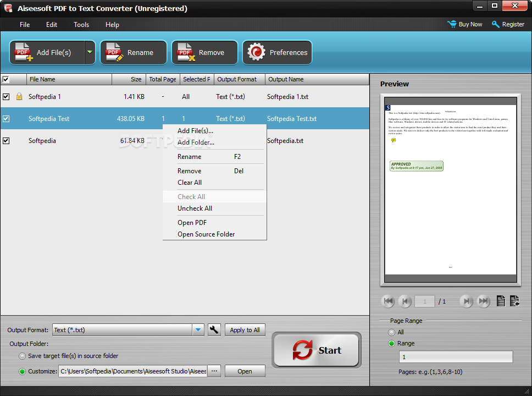
Task: Open the Tools menu
Action: (81, 24)
